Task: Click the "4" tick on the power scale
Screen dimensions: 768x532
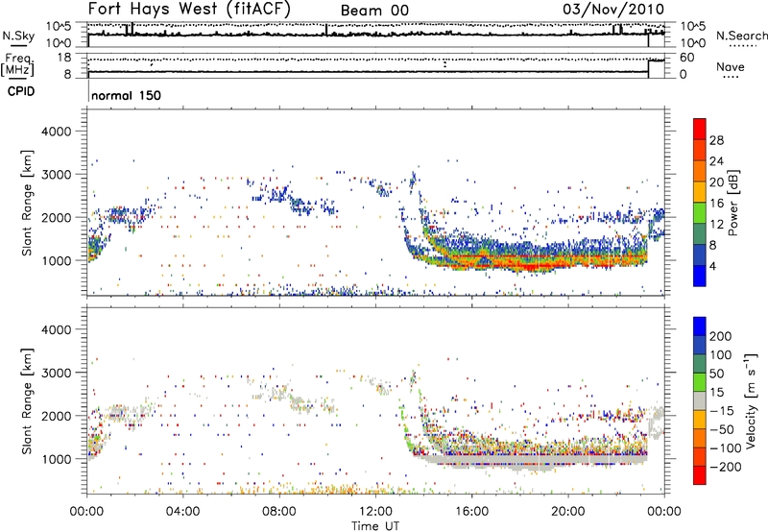Action: pos(713,267)
